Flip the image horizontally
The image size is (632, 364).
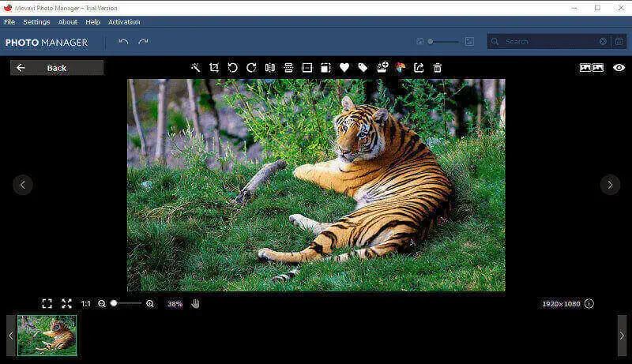[x=270, y=68]
